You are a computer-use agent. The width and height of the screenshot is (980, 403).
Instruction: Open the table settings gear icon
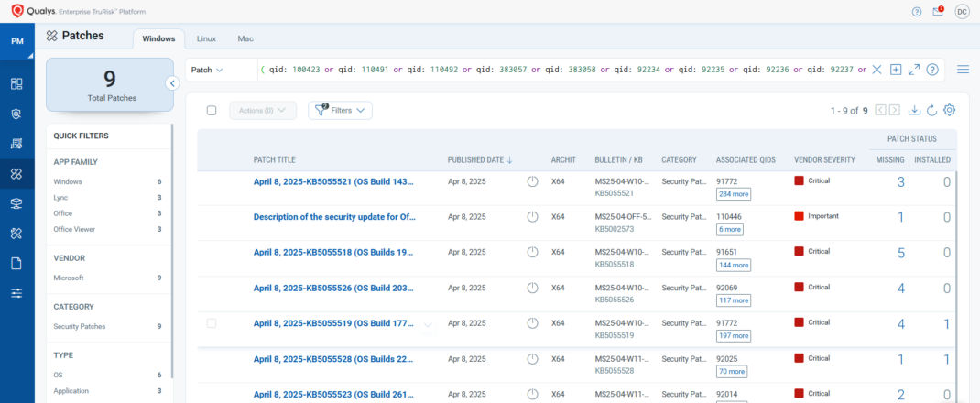pyautogui.click(x=949, y=110)
